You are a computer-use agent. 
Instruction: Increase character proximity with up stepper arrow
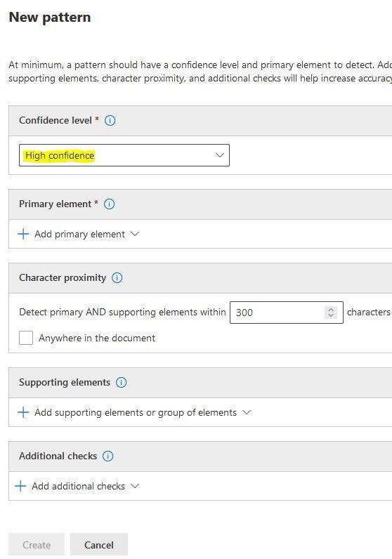coord(331,309)
